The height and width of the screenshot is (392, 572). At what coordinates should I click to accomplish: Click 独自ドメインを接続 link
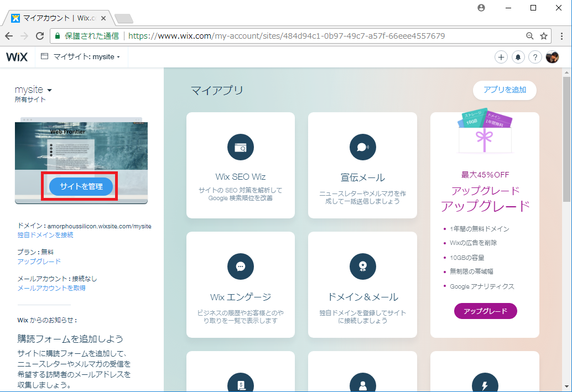point(45,235)
